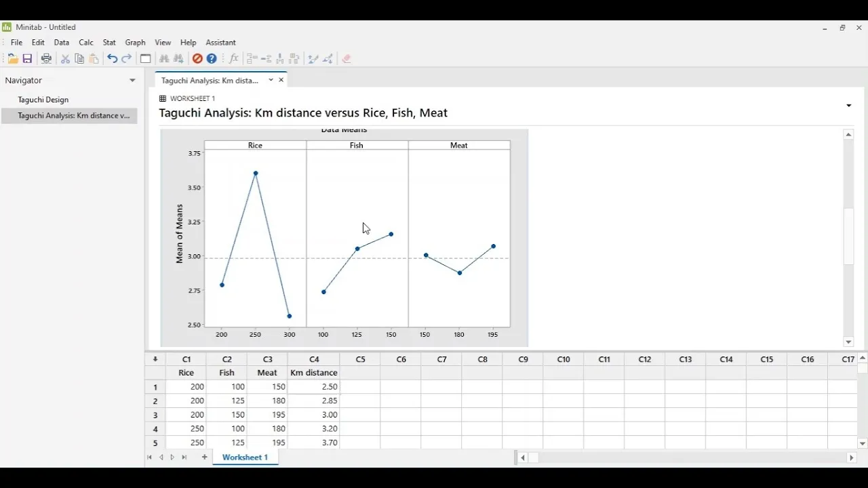Open the output options arrow beside analysis title
This screenshot has width=868, height=488.
(x=849, y=106)
